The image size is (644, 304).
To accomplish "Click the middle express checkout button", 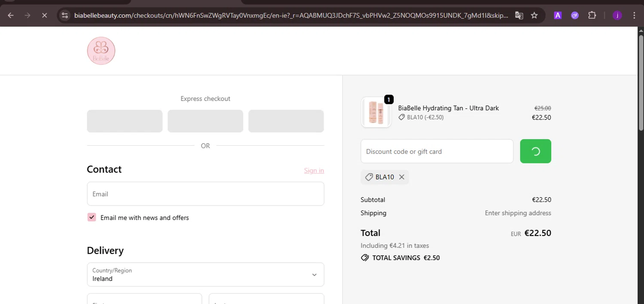I will click(x=205, y=121).
